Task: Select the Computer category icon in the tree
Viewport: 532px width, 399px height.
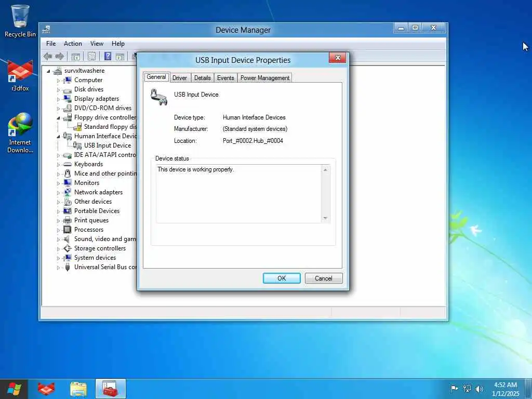Action: (x=68, y=80)
